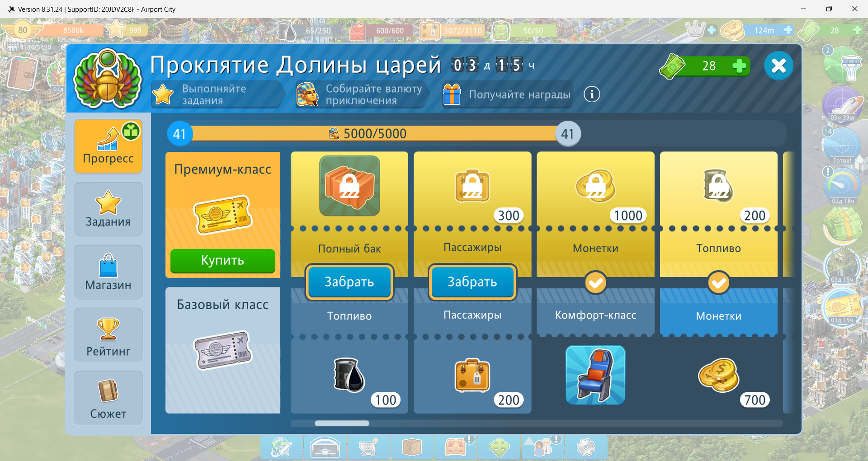
Task: Open the Рейтинг tab
Action: tap(108, 335)
